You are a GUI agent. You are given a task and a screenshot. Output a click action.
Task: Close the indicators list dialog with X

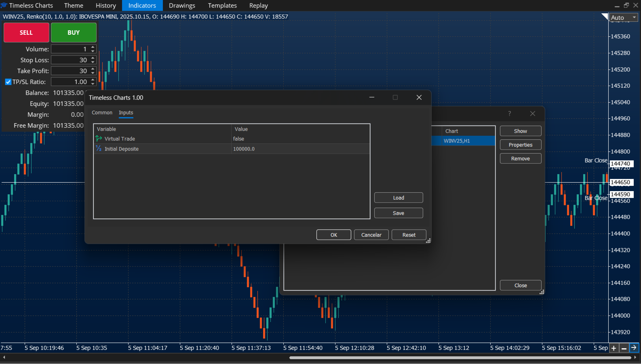coord(533,114)
